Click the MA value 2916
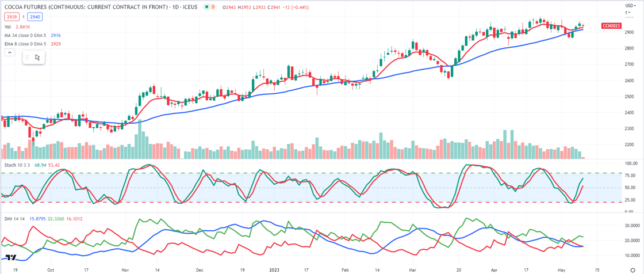Screen dimensions: 644x274 (56, 35)
